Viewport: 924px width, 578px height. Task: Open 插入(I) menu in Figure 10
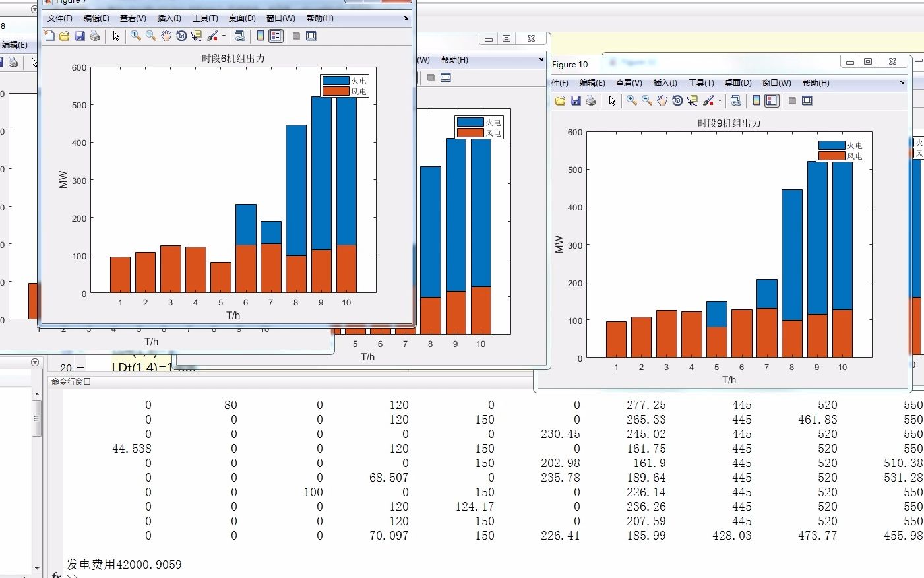coord(665,83)
